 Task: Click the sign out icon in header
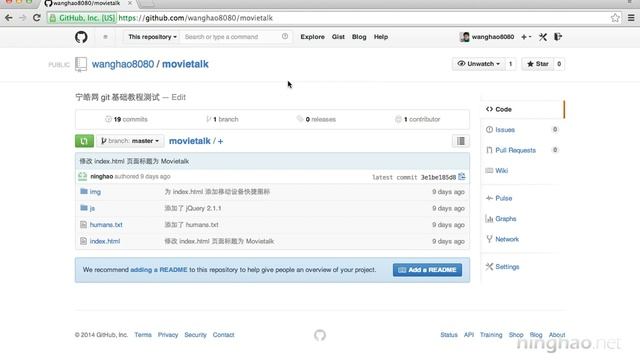pos(558,37)
